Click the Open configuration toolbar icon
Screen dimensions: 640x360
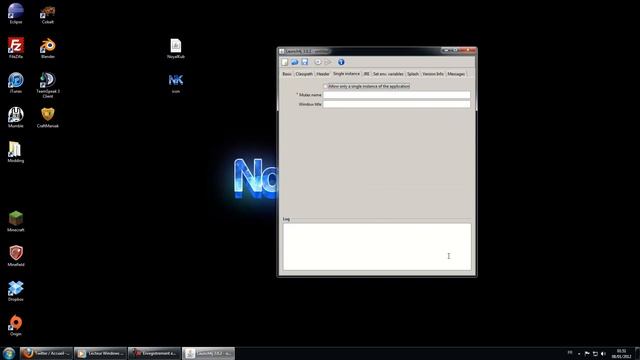point(294,62)
